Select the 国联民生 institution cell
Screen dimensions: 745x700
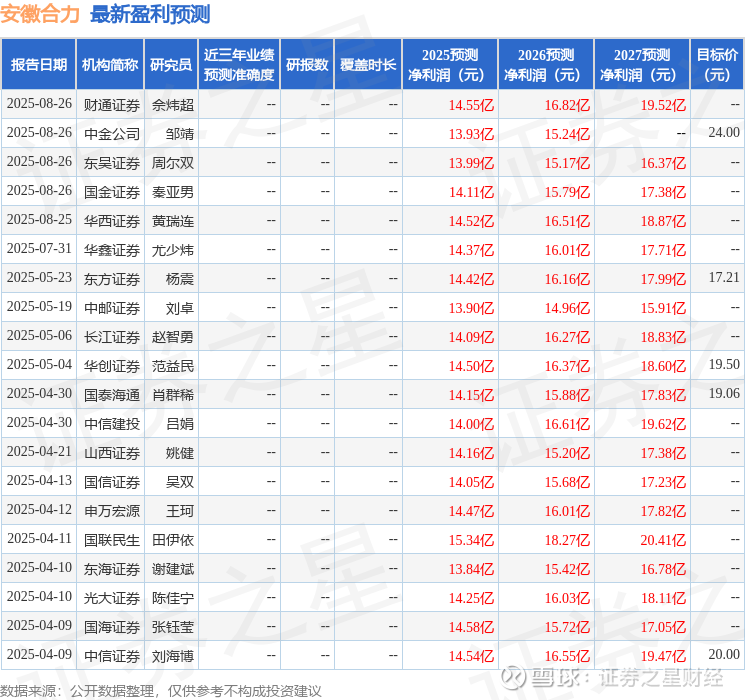click(x=112, y=540)
